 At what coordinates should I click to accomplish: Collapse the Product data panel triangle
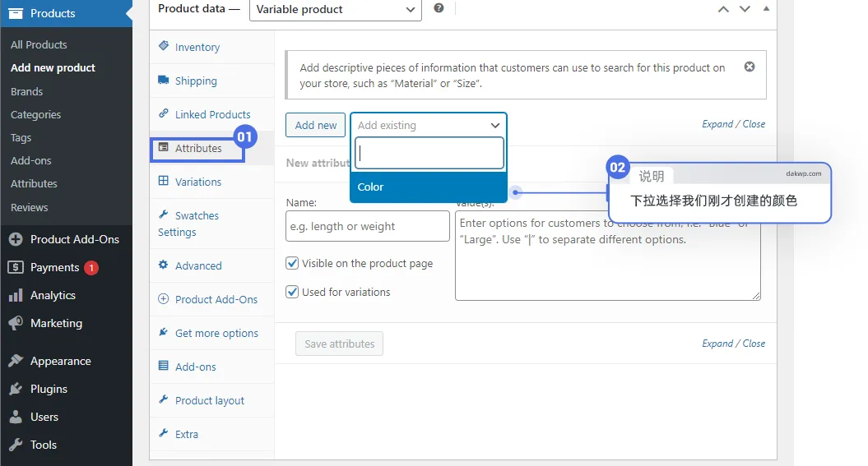click(766, 8)
